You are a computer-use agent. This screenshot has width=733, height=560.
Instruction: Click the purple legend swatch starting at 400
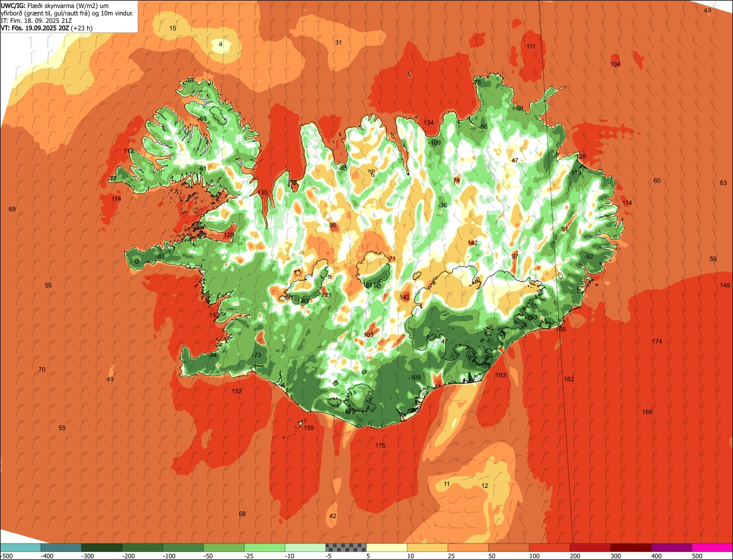pos(672,547)
